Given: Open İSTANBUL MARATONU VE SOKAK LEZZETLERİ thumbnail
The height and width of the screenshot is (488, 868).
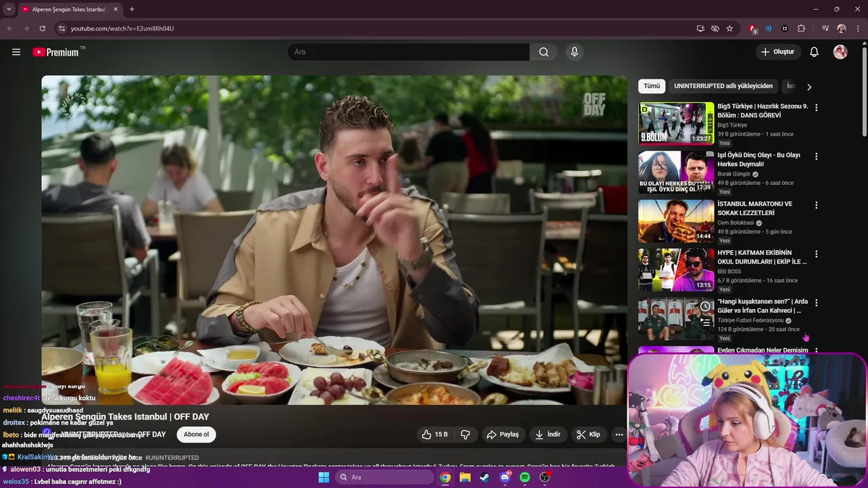Looking at the screenshot, I should (676, 221).
